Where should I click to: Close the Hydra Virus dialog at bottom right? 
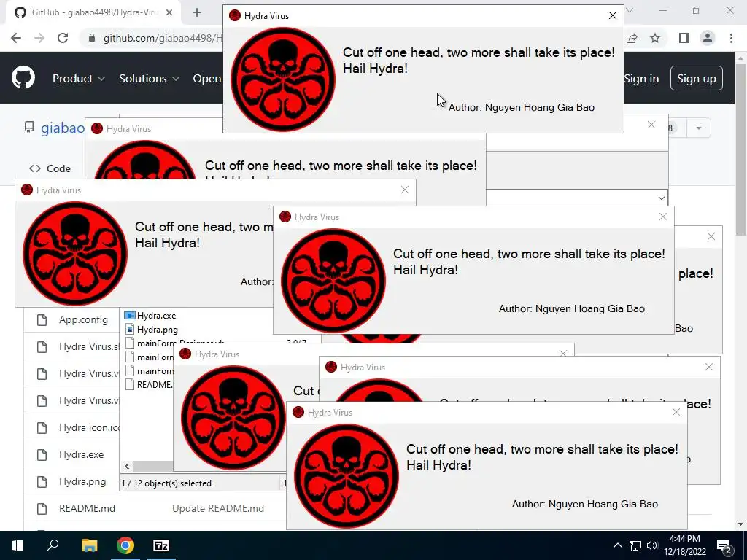tap(676, 413)
